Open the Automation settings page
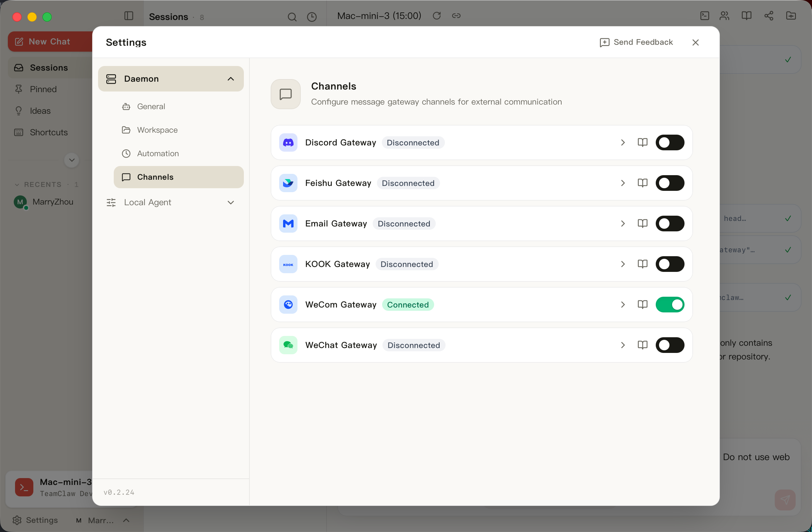Image resolution: width=812 pixels, height=532 pixels. tap(178, 154)
